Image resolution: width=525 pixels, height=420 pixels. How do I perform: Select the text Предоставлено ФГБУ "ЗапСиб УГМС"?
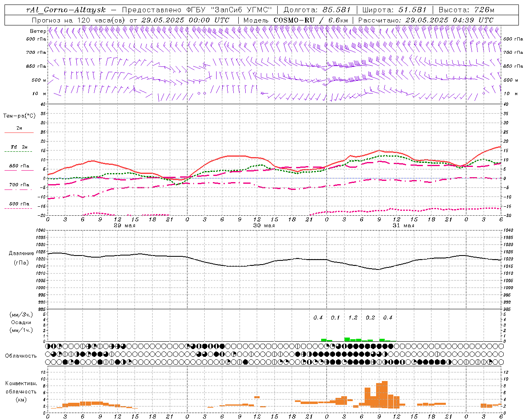point(198,10)
